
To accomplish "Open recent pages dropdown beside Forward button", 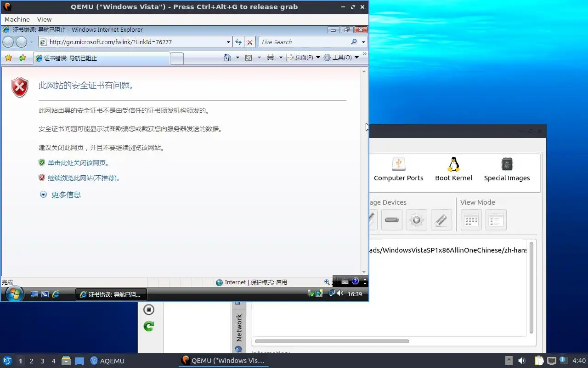I will tap(31, 42).
